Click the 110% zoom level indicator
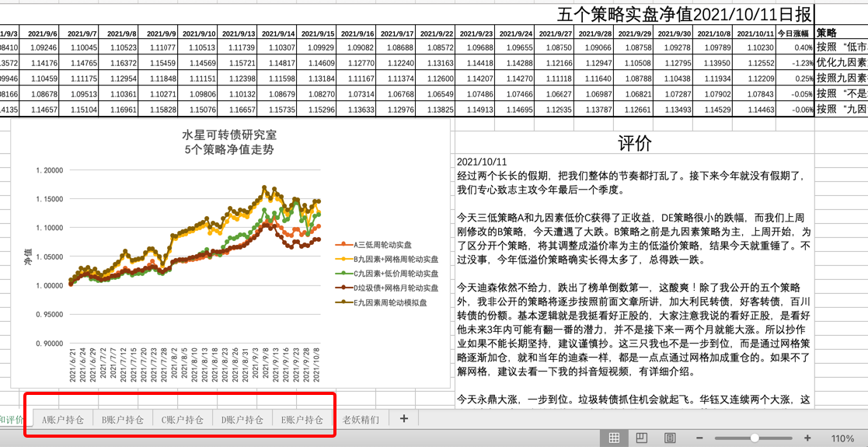Viewport: 868px width, 447px height. pos(842,438)
